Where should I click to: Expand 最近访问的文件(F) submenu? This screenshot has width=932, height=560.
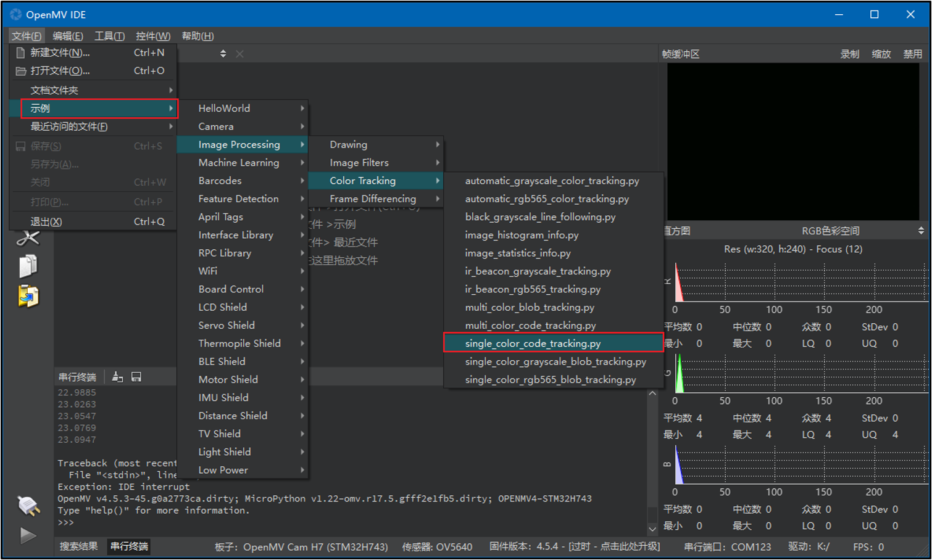[x=93, y=126]
